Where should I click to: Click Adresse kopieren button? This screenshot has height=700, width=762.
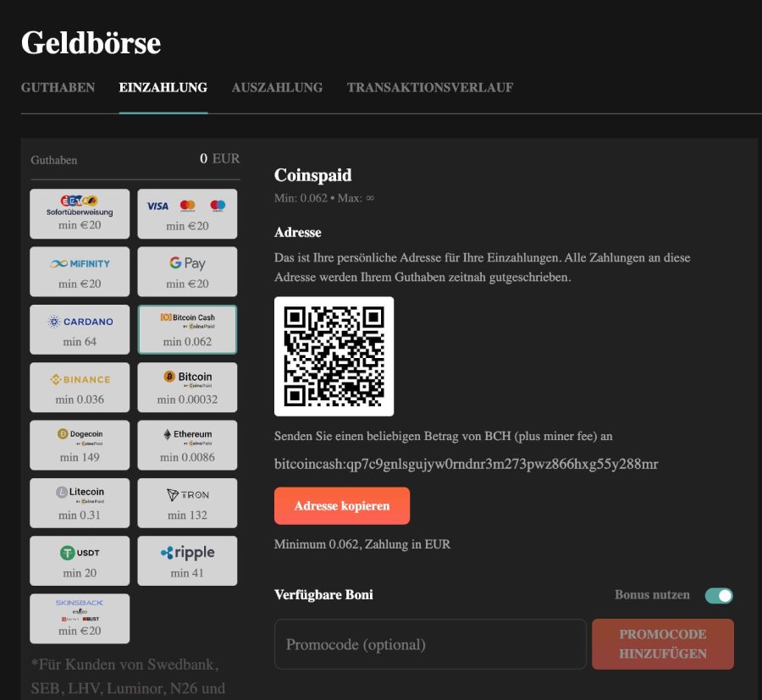point(342,506)
